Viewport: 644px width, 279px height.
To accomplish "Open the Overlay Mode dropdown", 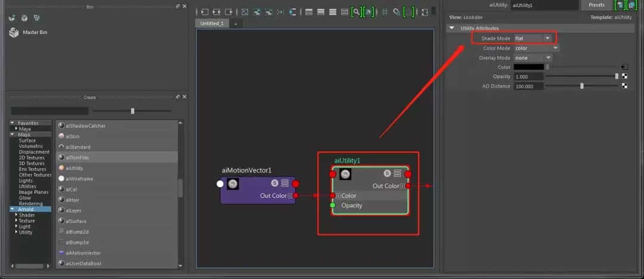I will click(x=533, y=58).
